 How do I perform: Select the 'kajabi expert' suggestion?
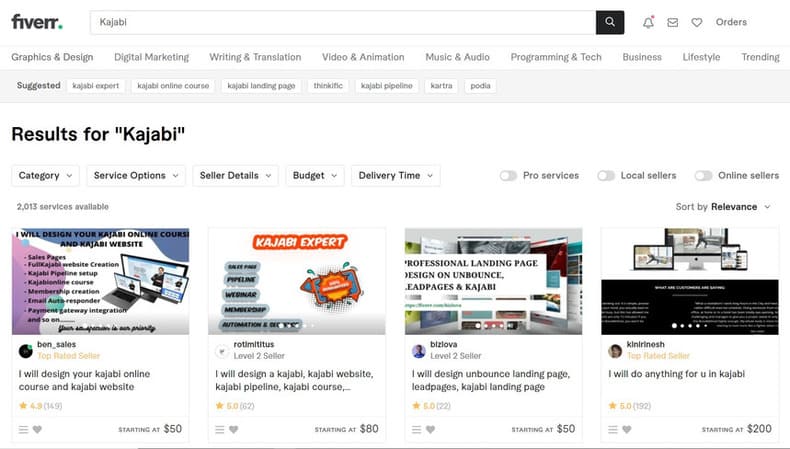pyautogui.click(x=96, y=86)
